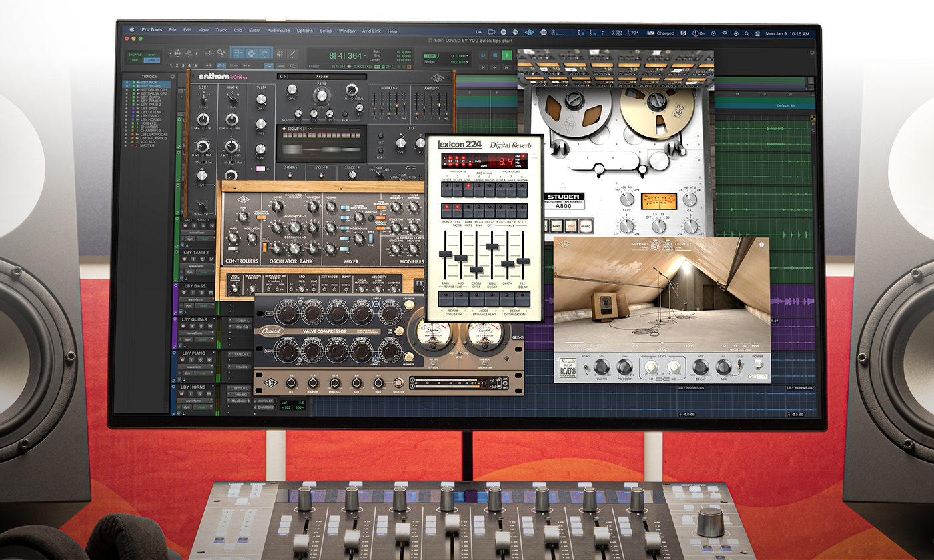The image size is (934, 560).
Task: Select LBY SNARE in the Tracks list
Action: point(151,87)
